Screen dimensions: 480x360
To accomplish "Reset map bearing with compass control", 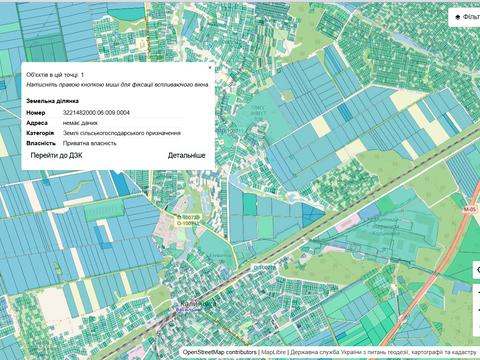I will click(x=477, y=328).
